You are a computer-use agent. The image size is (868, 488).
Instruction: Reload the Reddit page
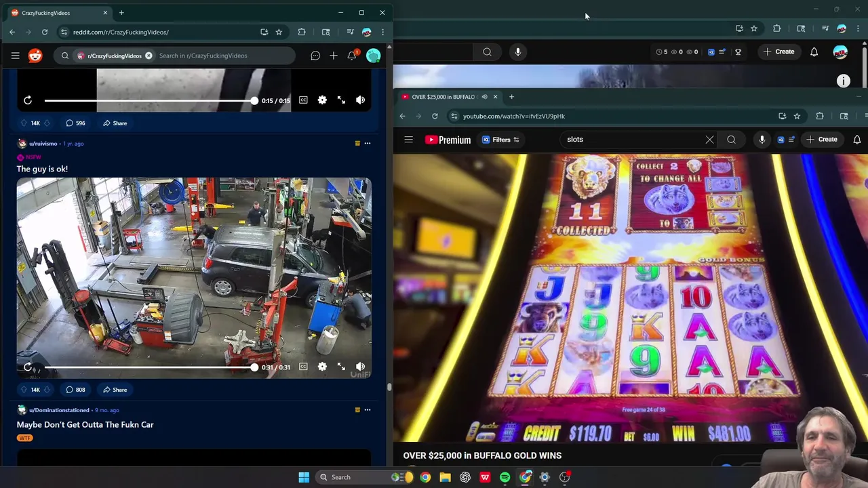pos(45,32)
